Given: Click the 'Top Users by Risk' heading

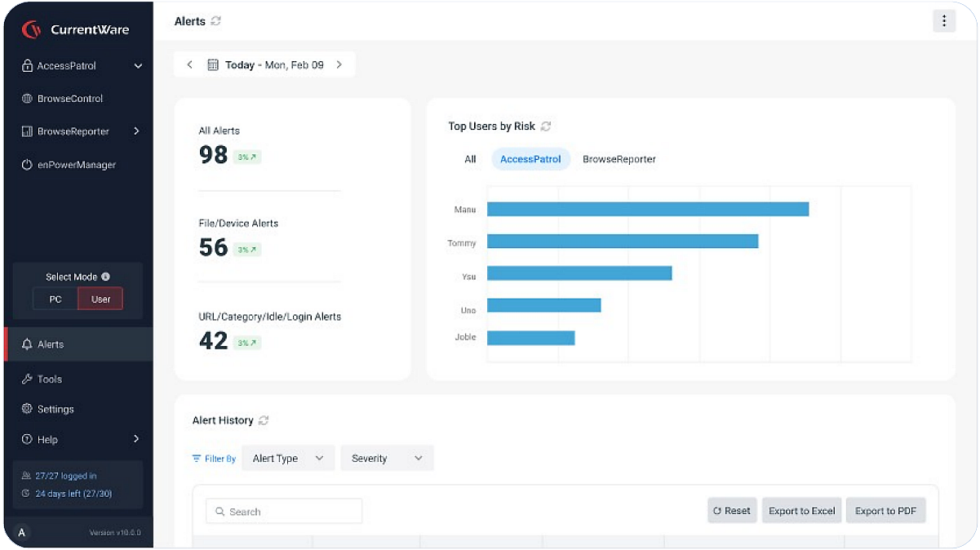Looking at the screenshot, I should point(492,126).
